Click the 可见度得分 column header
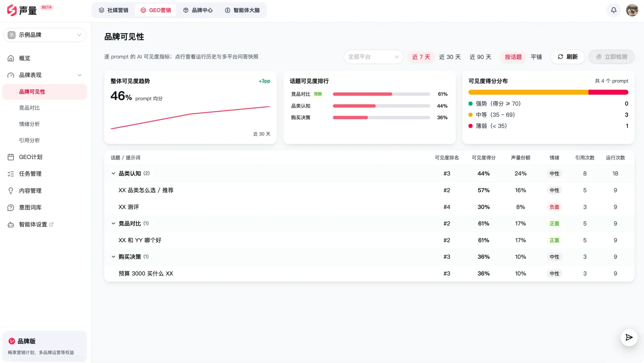The width and height of the screenshot is (644, 363). tap(483, 158)
